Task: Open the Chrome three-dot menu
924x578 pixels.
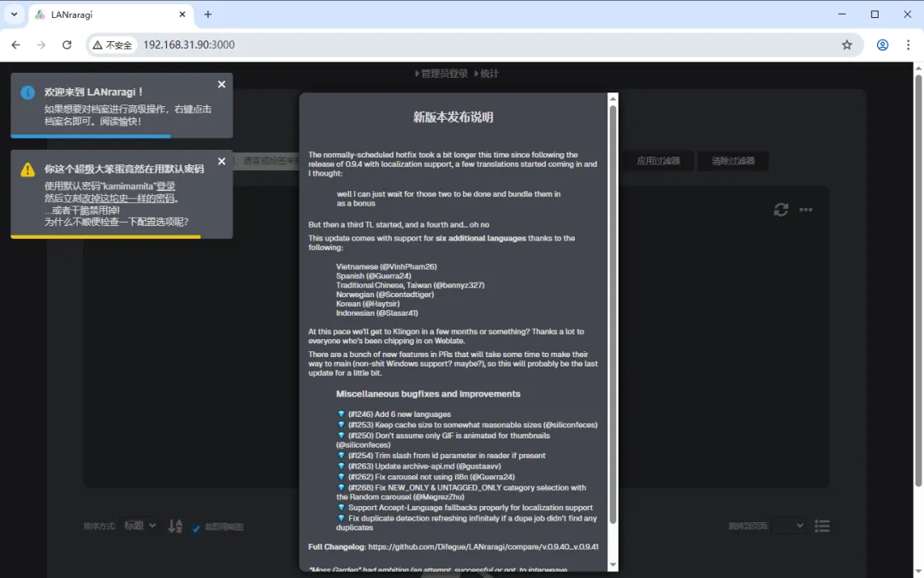Action: tap(908, 45)
